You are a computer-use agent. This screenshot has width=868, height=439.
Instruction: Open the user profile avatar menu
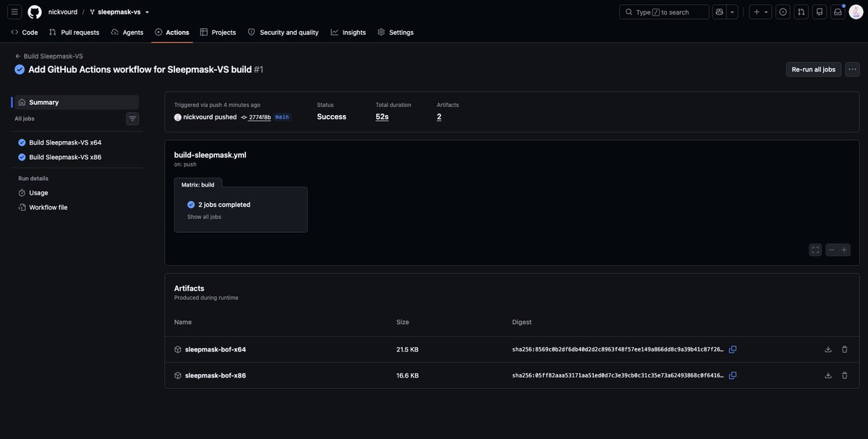[x=856, y=12]
